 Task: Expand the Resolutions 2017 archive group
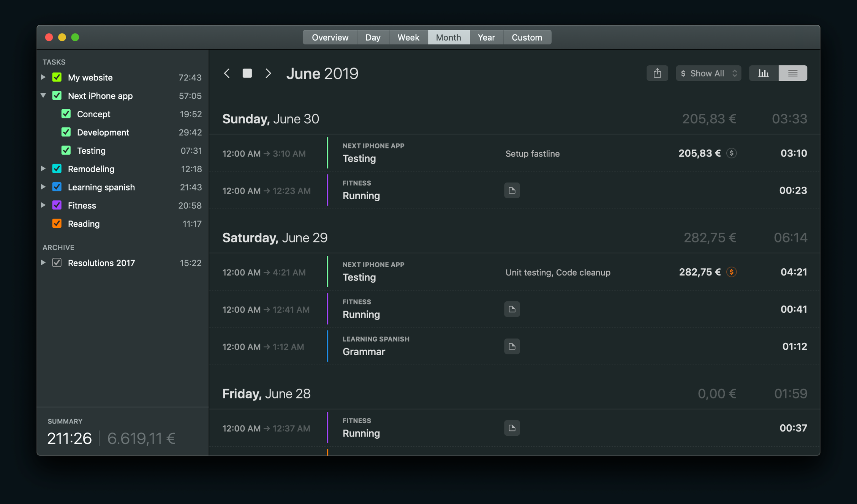(43, 263)
